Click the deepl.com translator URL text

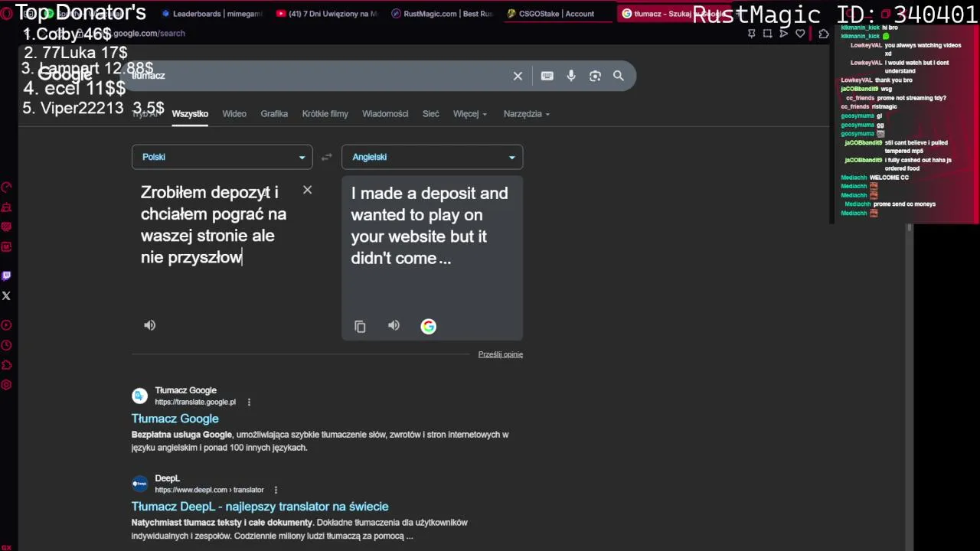209,491
